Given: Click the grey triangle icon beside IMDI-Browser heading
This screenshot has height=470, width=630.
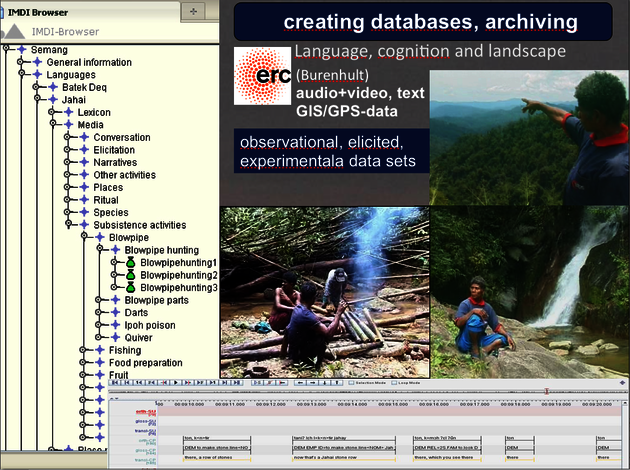Looking at the screenshot, I should pyautogui.click(x=14, y=31).
